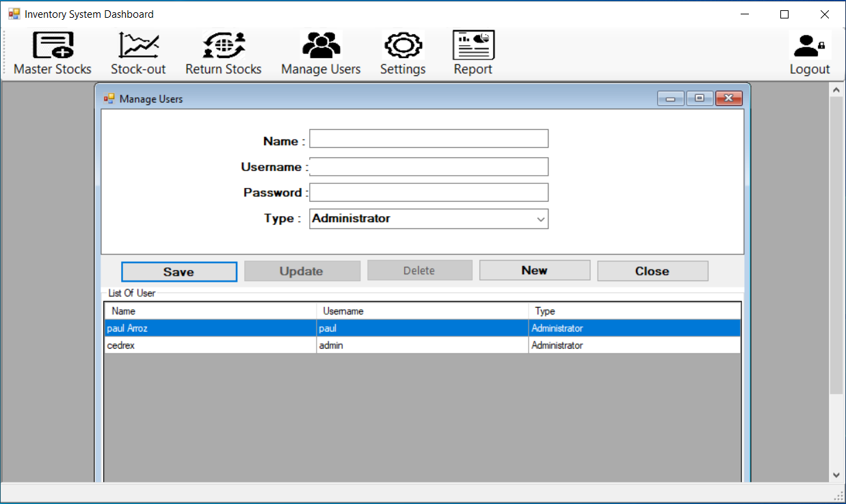Click the Close button beside New
The height and width of the screenshot is (504, 846).
point(652,271)
